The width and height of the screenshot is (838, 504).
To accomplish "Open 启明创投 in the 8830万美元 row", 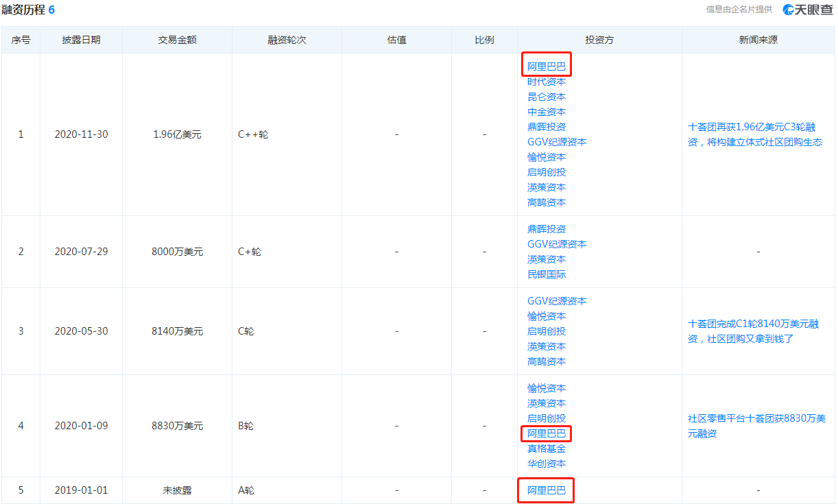I will (x=547, y=418).
